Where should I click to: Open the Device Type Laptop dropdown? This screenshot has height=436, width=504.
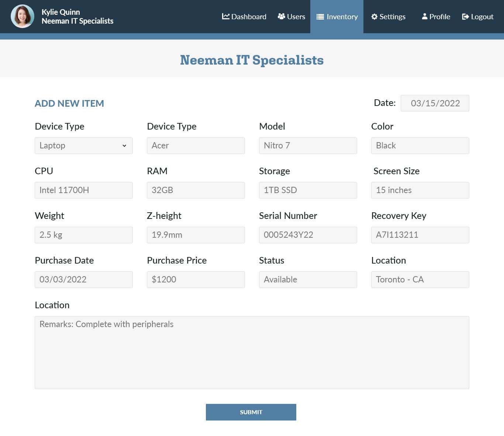click(x=84, y=145)
